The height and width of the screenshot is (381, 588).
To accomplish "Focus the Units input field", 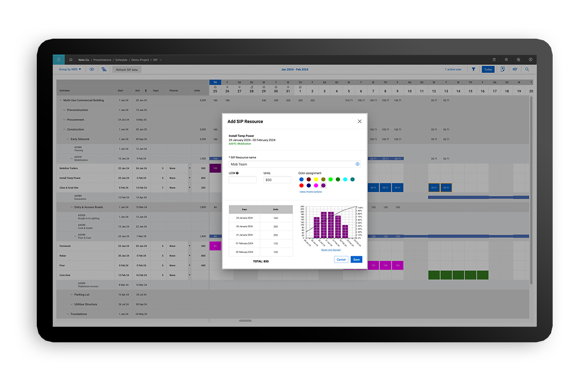I will pos(277,180).
